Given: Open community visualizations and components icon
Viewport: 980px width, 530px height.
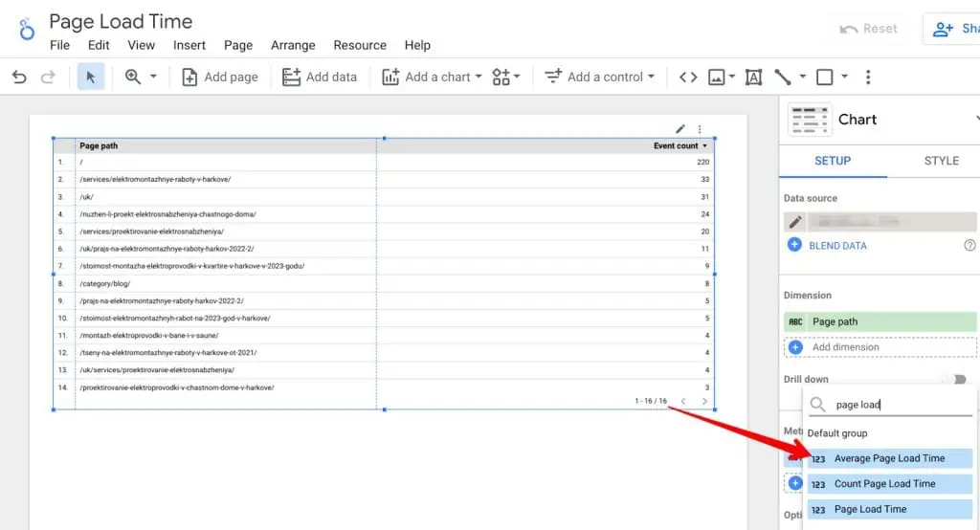Looking at the screenshot, I should pyautogui.click(x=505, y=77).
